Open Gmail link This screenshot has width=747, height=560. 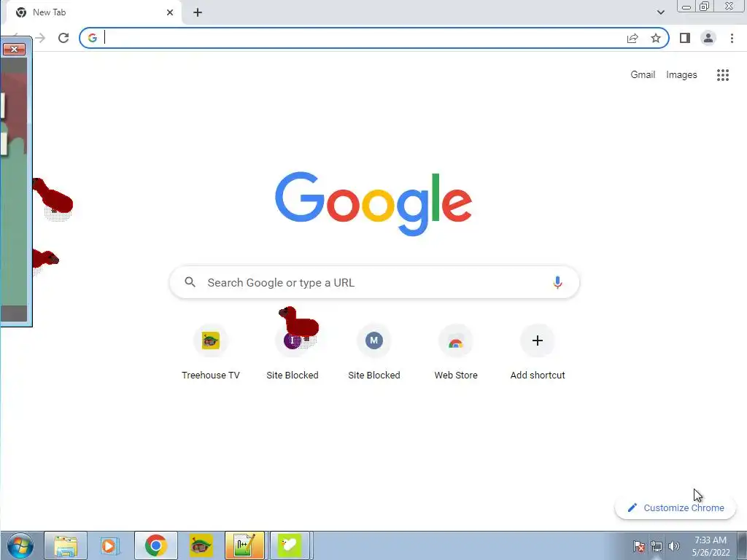(x=643, y=75)
